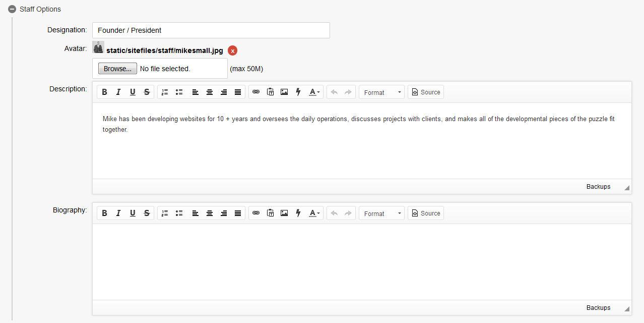Insert link in Description editor
This screenshot has height=323, width=644.
tap(256, 92)
